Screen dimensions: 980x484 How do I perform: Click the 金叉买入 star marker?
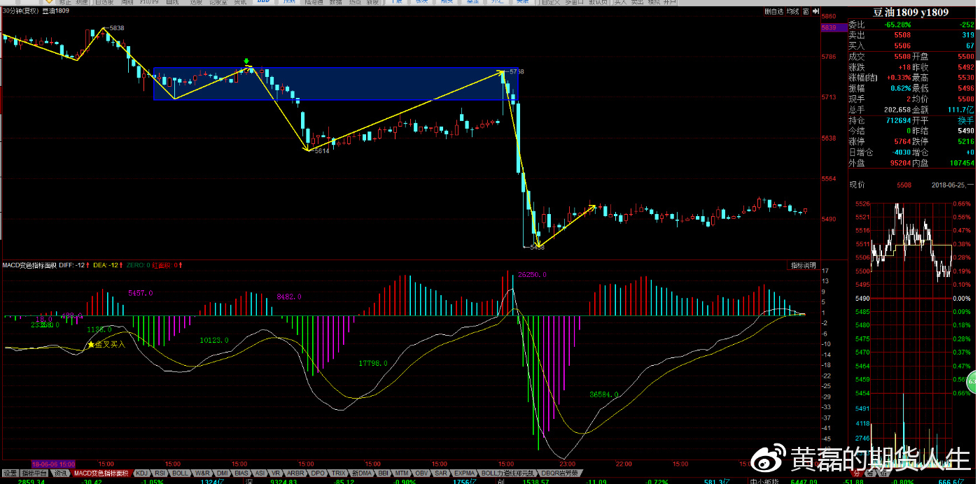[x=90, y=345]
